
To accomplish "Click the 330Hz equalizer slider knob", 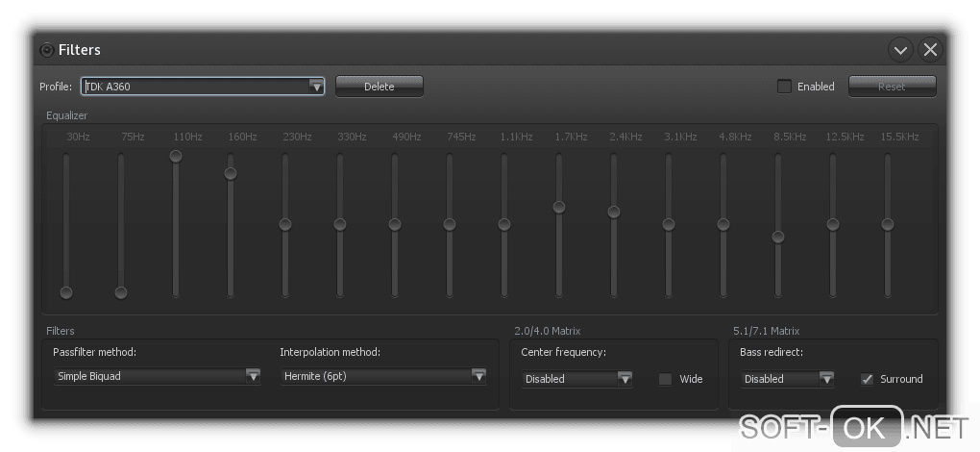I will (340, 224).
